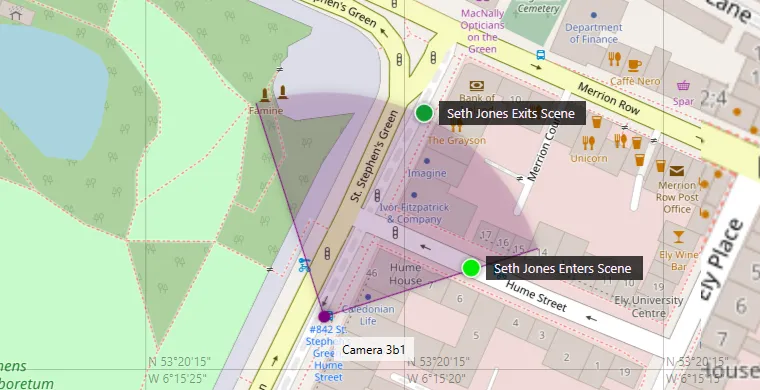Click the 'Famine' memorial label
This screenshot has height=390, width=760.
pyautogui.click(x=266, y=111)
